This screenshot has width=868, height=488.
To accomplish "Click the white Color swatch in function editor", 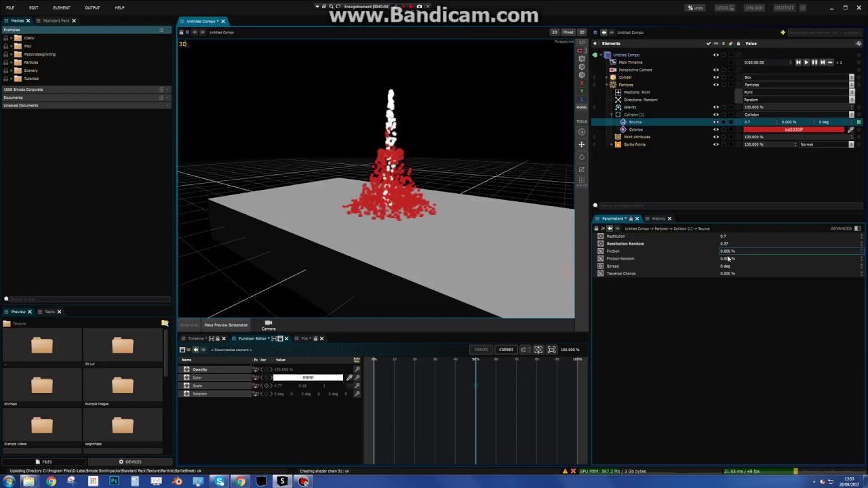I will 308,378.
